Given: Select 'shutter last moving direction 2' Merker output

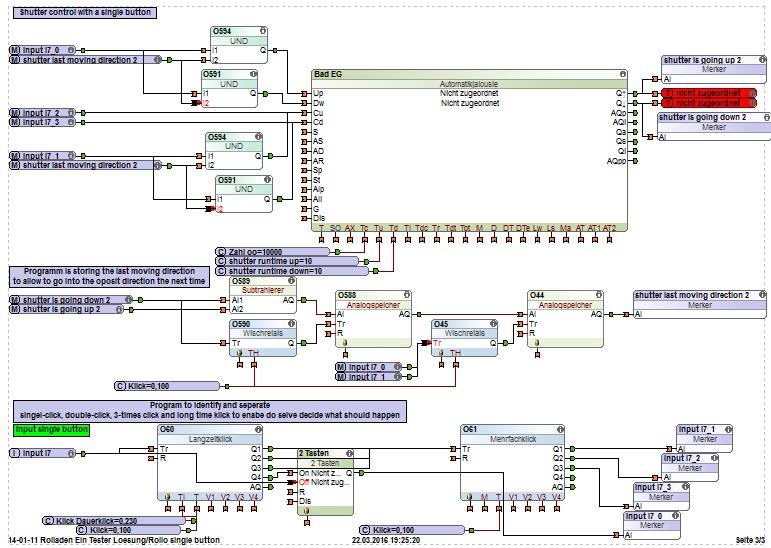Looking at the screenshot, I should (700, 304).
